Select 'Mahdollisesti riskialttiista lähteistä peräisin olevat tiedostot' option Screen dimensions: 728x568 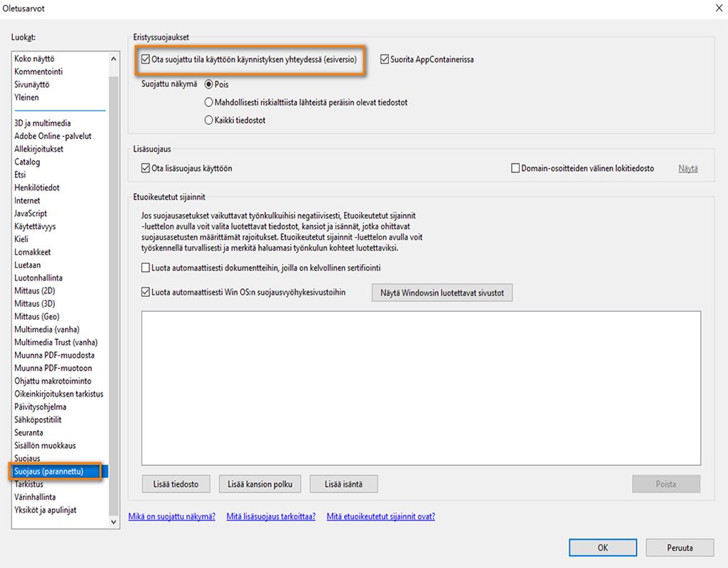coord(209,102)
